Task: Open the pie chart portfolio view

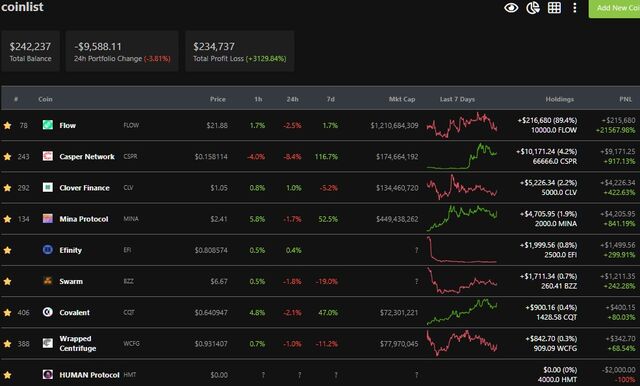Action: (533, 8)
